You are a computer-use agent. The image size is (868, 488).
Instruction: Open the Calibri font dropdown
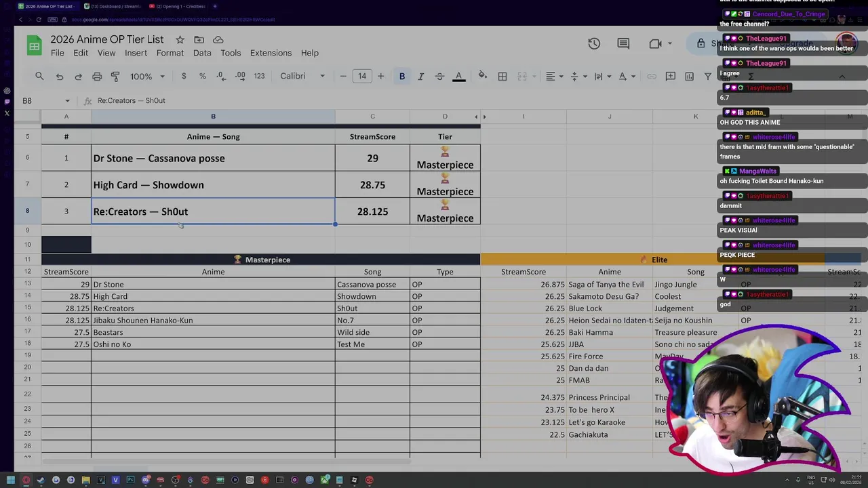(x=302, y=77)
